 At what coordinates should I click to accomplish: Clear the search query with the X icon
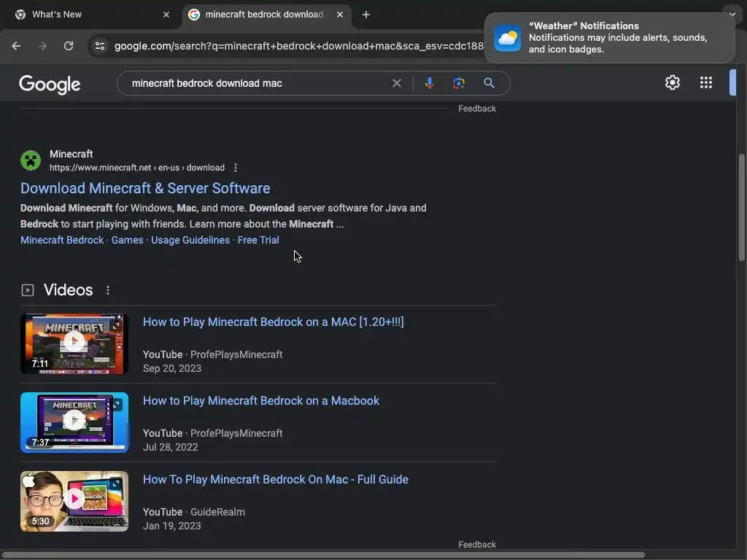click(396, 83)
